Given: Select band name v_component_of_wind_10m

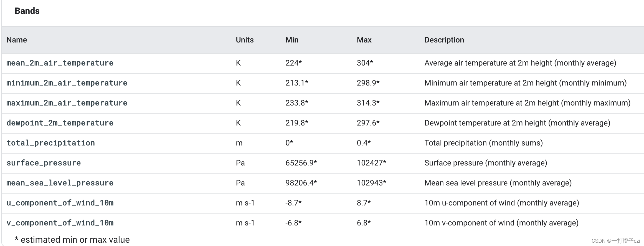Looking at the screenshot, I should click(60, 223).
